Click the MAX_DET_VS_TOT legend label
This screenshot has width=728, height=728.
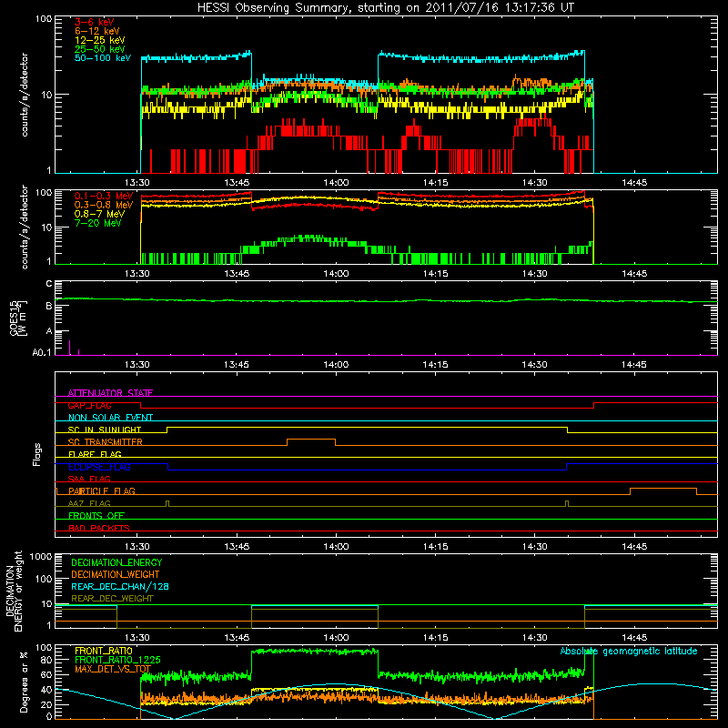pos(113,669)
